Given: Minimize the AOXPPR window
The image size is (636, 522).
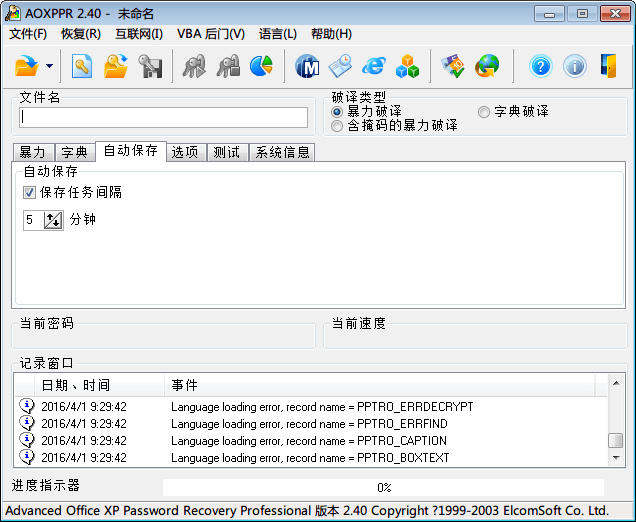Looking at the screenshot, I should coord(549,14).
